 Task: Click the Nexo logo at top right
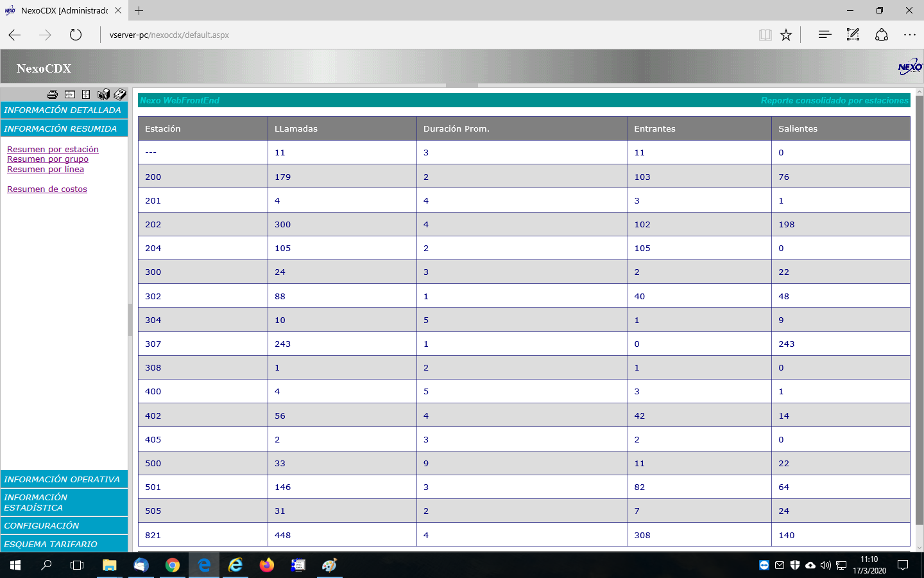[x=910, y=67]
